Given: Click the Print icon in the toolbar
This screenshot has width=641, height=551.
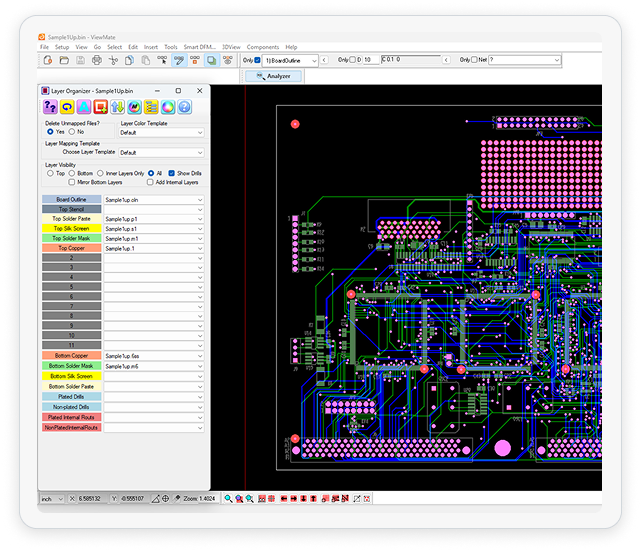Looking at the screenshot, I should 96,60.
